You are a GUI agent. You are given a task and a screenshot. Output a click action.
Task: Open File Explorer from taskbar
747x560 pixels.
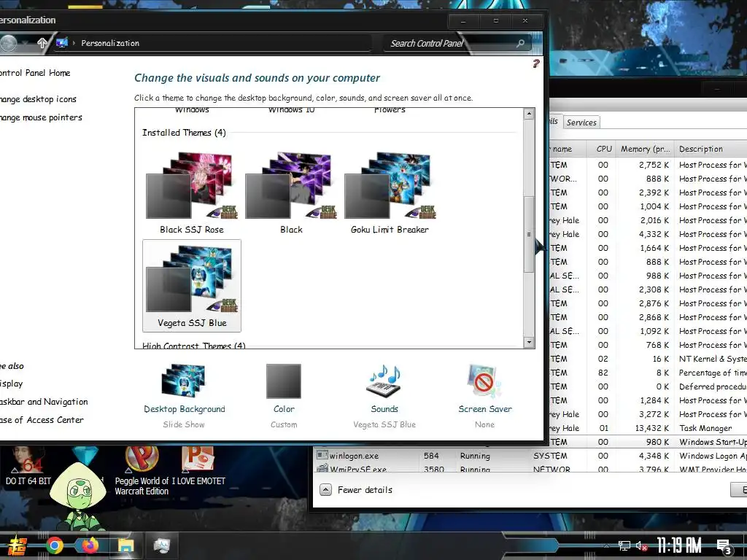coord(125,545)
